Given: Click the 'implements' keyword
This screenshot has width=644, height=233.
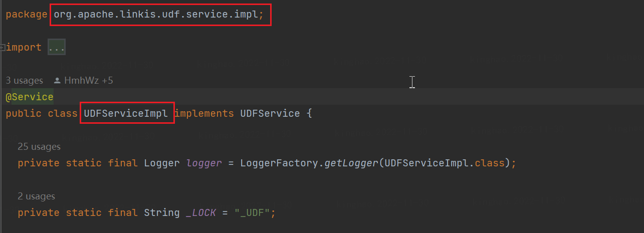Looking at the screenshot, I should (204, 113).
